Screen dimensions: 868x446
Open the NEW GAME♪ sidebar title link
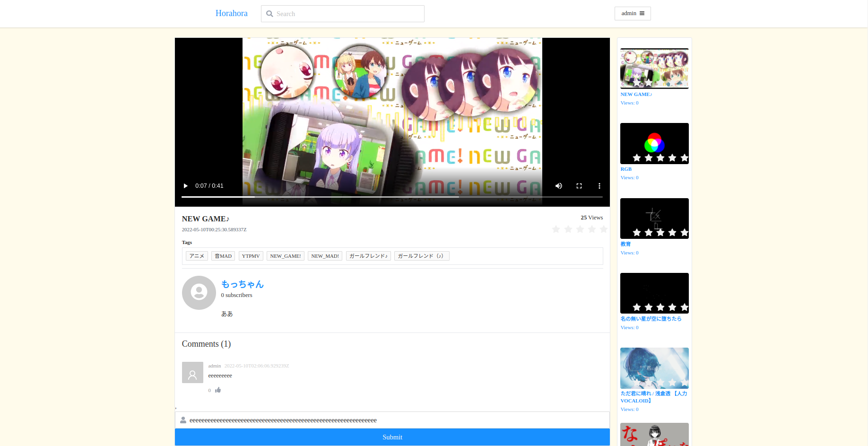tap(636, 95)
